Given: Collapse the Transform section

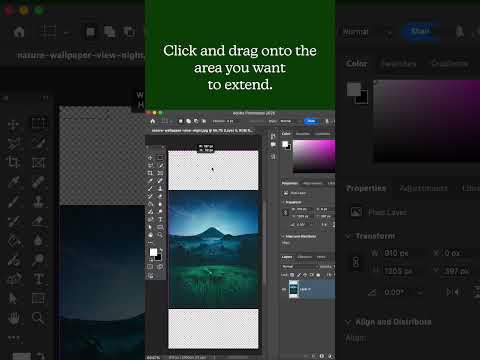Looking at the screenshot, I should tap(348, 236).
